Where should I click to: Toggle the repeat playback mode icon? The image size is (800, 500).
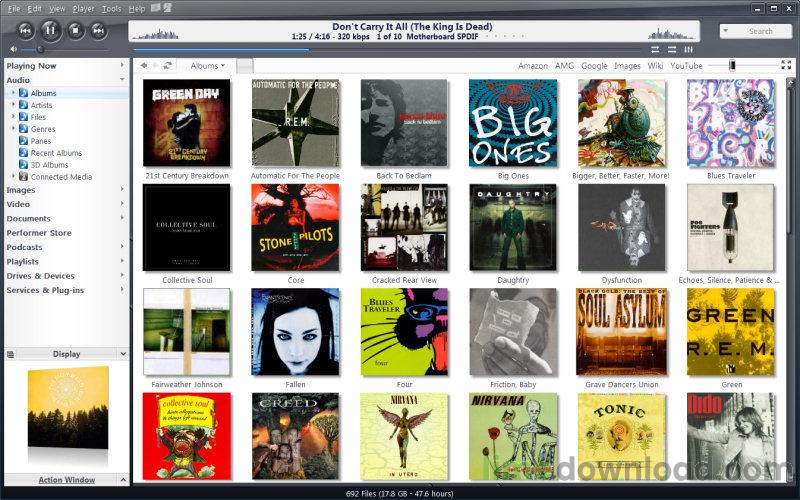point(656,49)
